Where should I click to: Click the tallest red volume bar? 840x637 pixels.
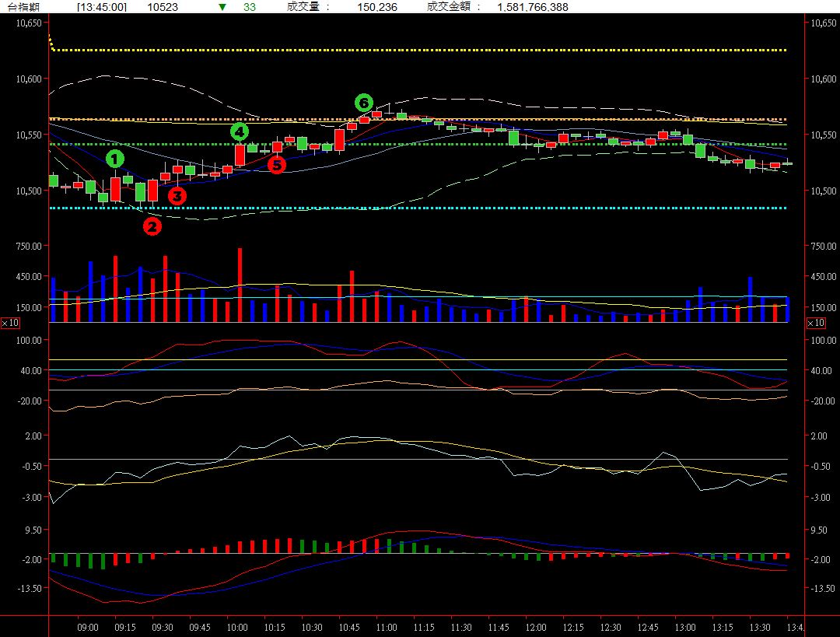240,285
